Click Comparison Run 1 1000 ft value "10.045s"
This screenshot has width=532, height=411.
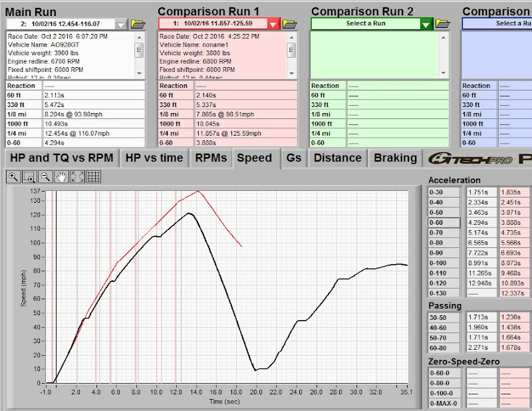tap(208, 124)
